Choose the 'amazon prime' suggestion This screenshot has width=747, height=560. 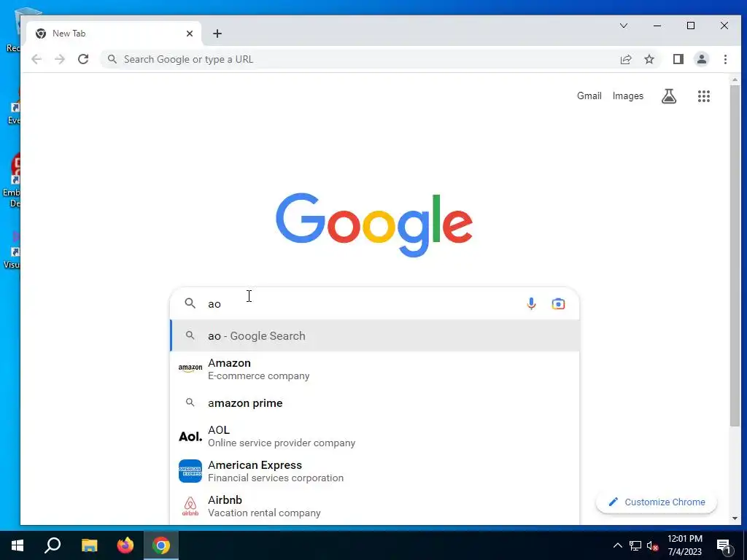(375, 402)
